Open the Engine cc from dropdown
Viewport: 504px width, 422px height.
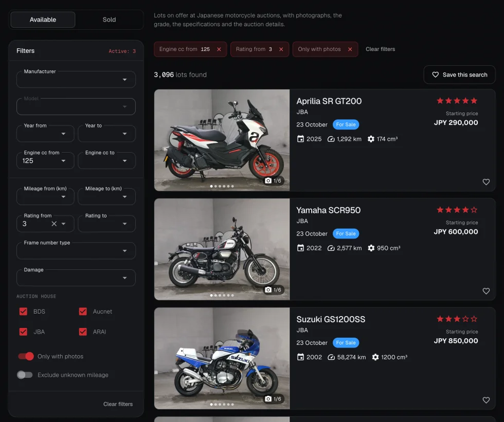45,160
